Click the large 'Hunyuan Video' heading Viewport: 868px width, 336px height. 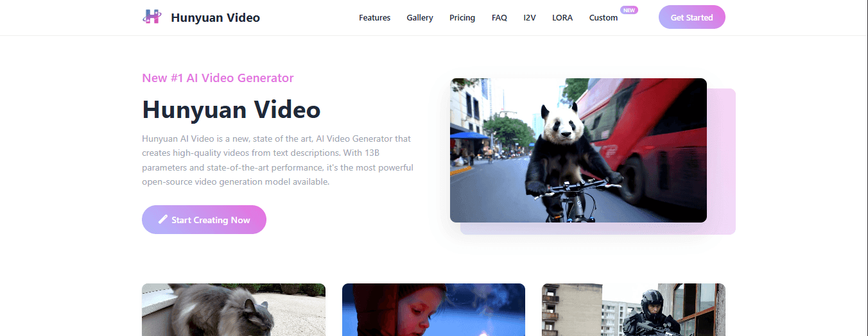tap(231, 110)
